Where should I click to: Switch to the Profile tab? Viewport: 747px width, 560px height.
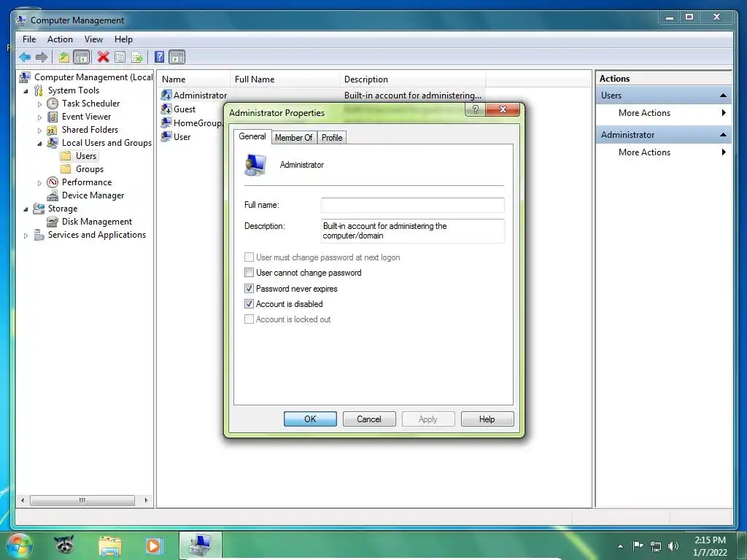pos(332,138)
